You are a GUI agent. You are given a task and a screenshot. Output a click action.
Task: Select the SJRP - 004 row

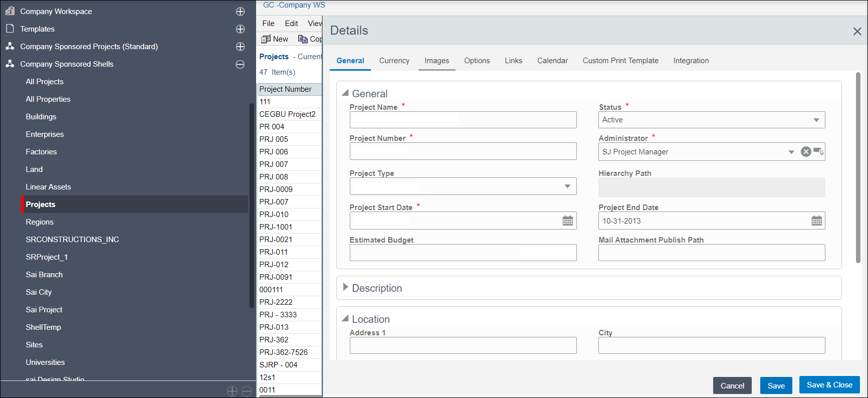[x=289, y=365]
